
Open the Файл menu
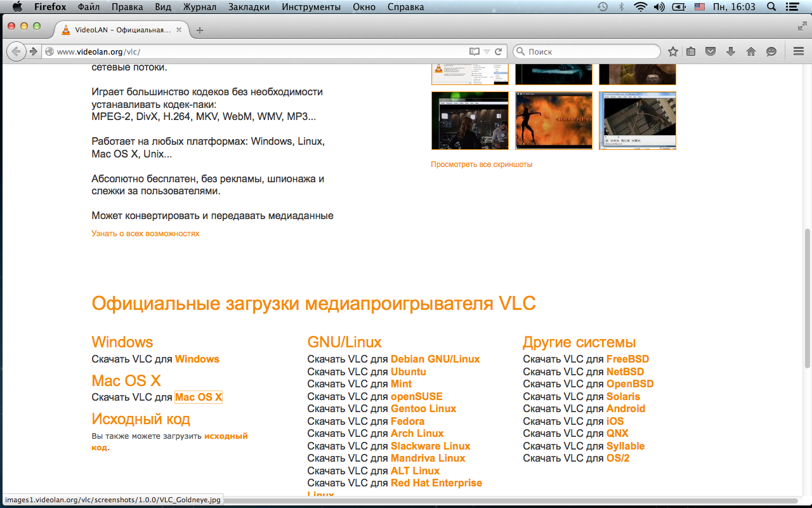[89, 7]
